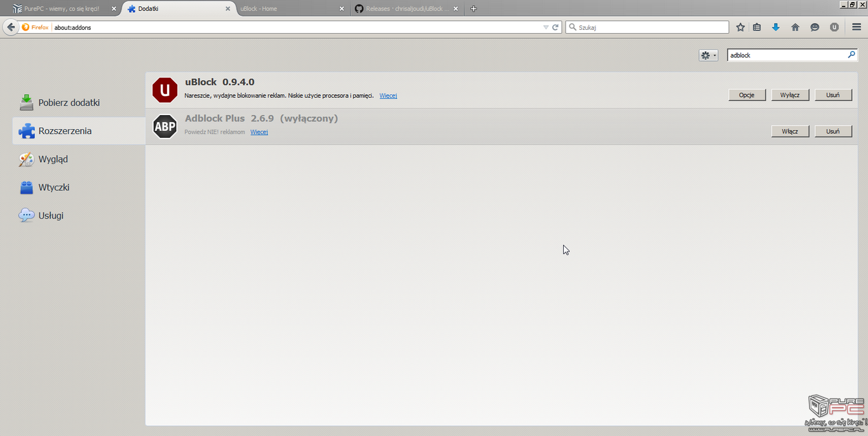Image resolution: width=868 pixels, height=436 pixels.
Task: Go back with the browser back arrow
Action: pyautogui.click(x=11, y=27)
